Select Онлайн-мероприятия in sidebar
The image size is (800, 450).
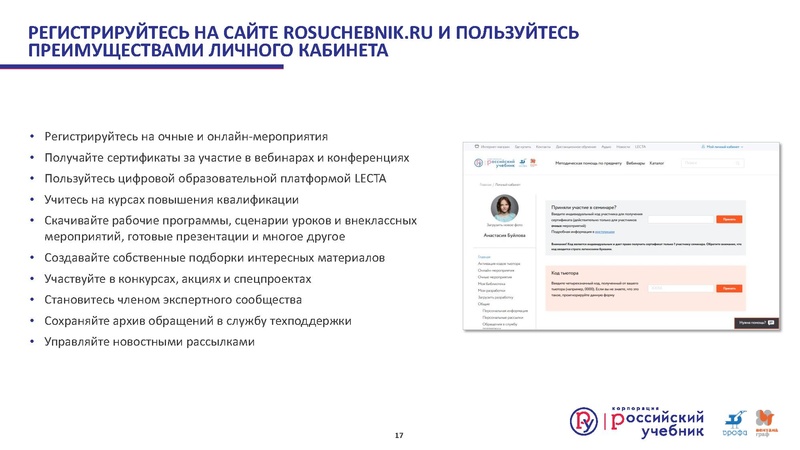pyautogui.click(x=496, y=270)
